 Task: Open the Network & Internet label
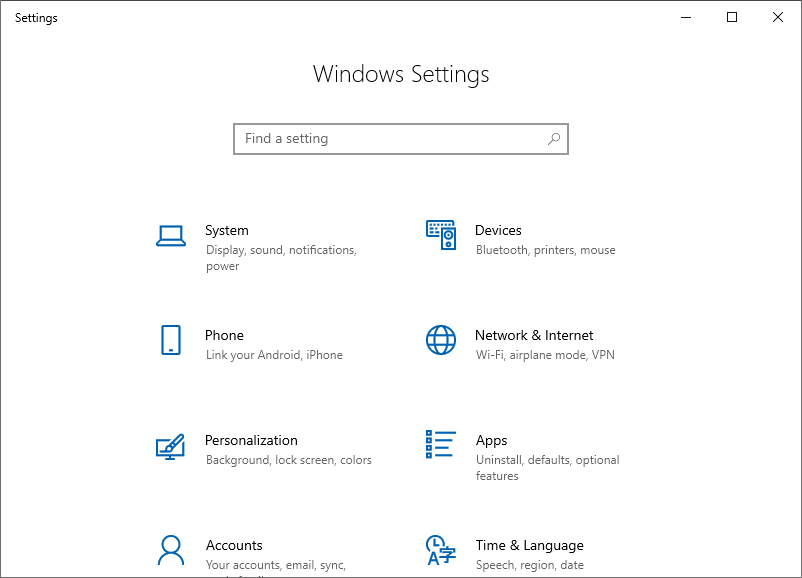[x=534, y=336]
